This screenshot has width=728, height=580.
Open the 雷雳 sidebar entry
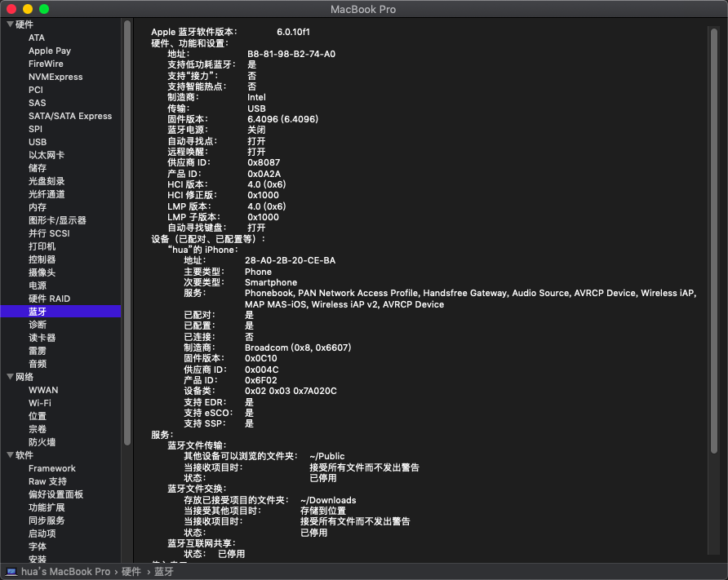point(38,350)
